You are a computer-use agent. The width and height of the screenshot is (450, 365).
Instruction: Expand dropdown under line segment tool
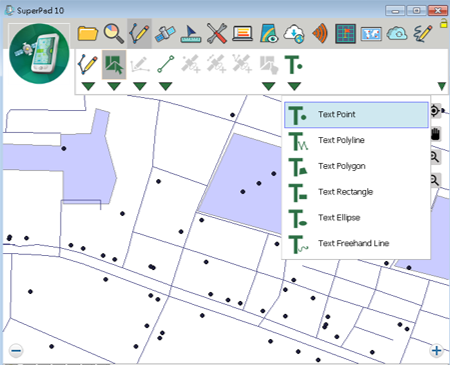(165, 86)
